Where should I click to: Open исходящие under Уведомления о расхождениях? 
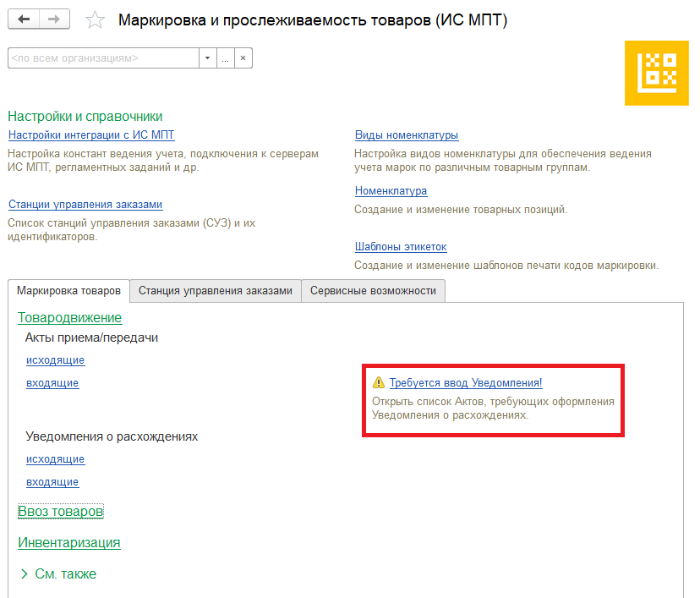tap(55, 459)
